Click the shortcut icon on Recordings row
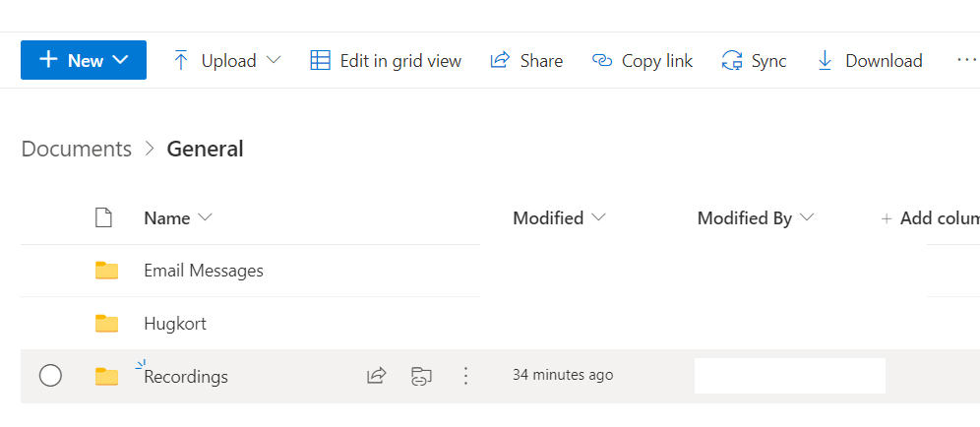The width and height of the screenshot is (980, 427). [421, 375]
